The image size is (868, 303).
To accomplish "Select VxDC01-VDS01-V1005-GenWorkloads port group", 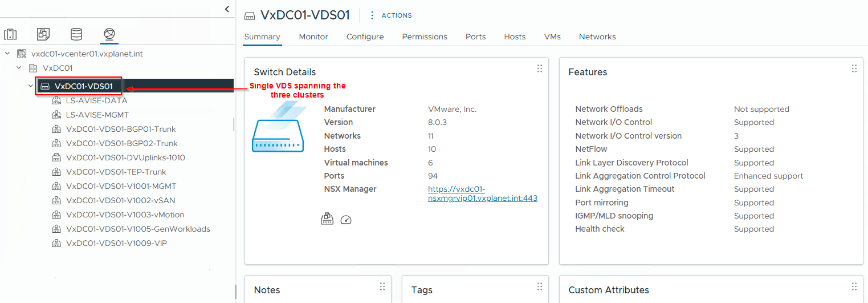I will (138, 229).
